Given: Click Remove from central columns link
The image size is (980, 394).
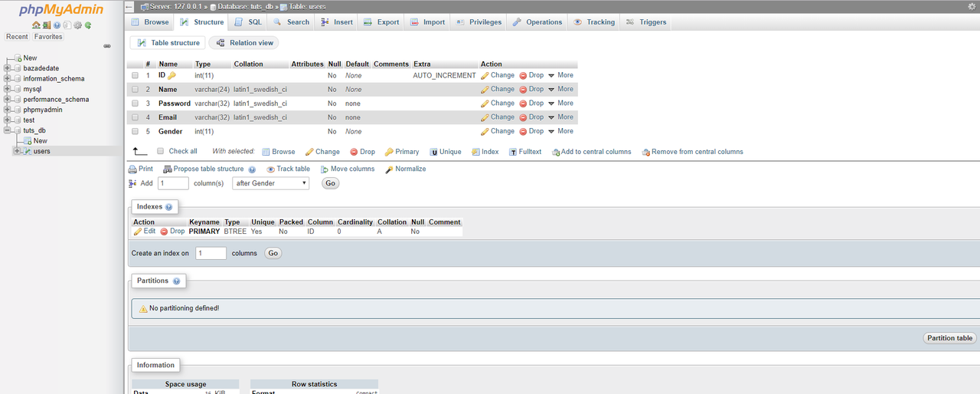Looking at the screenshot, I should [x=692, y=152].
